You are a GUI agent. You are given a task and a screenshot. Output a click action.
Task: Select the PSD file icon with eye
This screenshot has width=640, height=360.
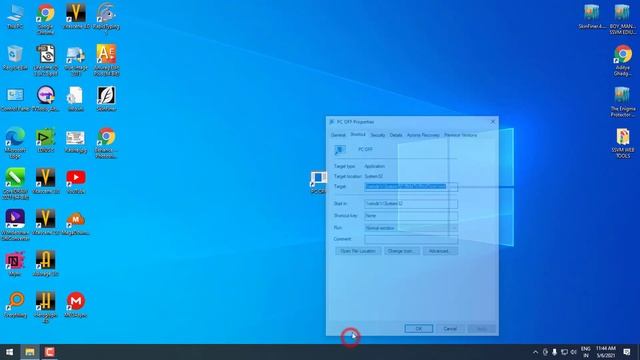[x=46, y=60]
